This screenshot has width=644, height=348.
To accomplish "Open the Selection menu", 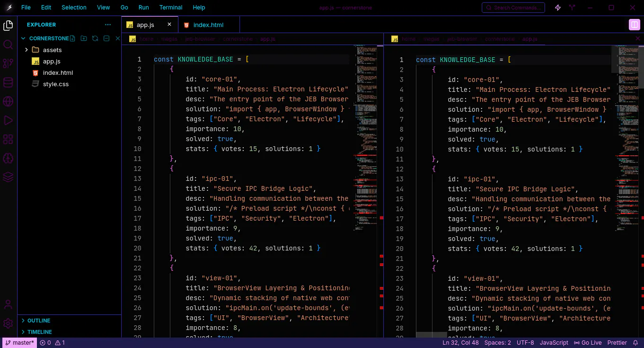I will click(74, 8).
